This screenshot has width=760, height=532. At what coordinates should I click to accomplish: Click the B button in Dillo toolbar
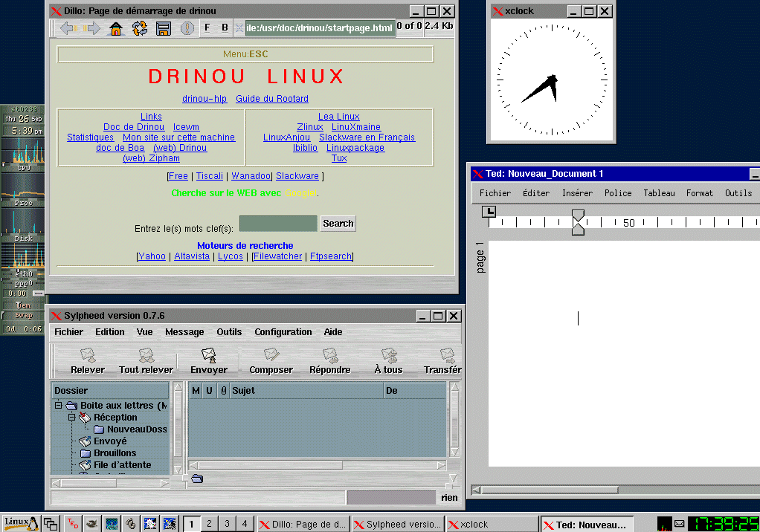click(x=225, y=27)
